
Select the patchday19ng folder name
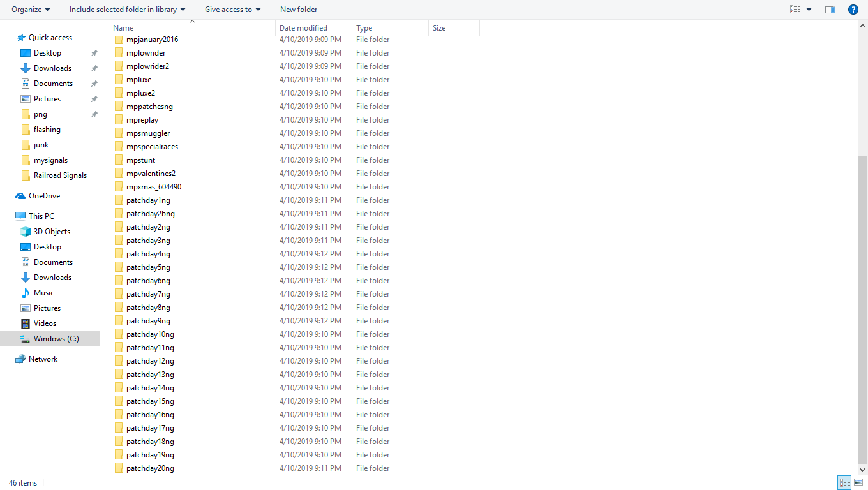point(150,455)
